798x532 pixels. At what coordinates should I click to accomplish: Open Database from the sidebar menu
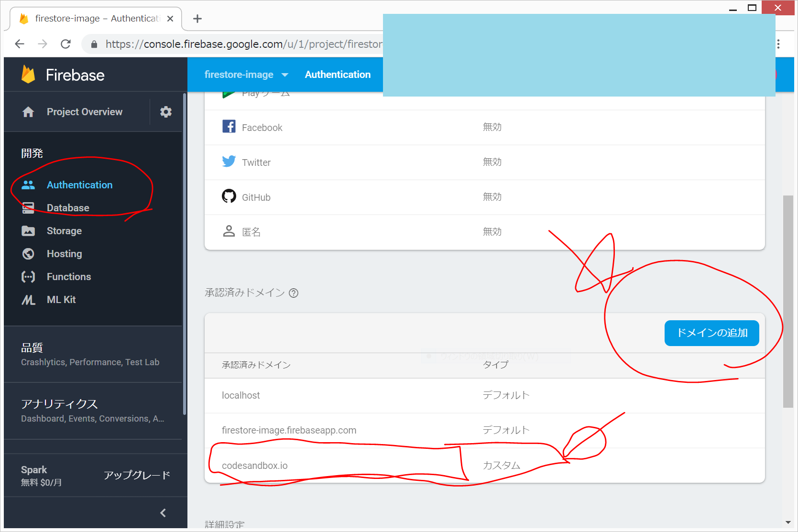(x=68, y=208)
